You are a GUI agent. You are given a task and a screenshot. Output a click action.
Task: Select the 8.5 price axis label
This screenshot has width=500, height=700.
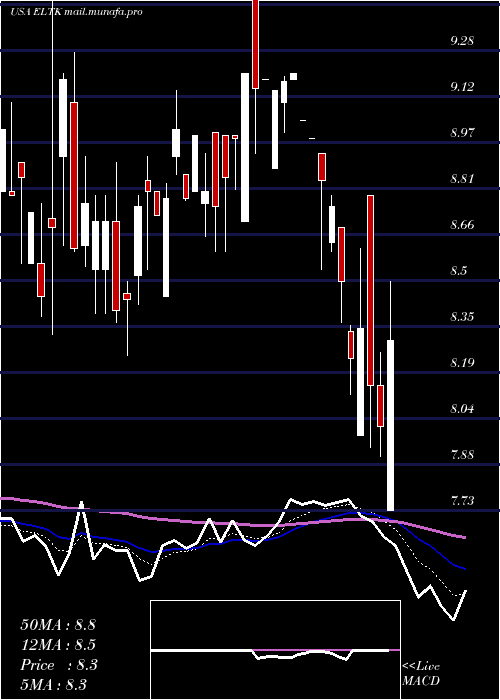tap(458, 271)
